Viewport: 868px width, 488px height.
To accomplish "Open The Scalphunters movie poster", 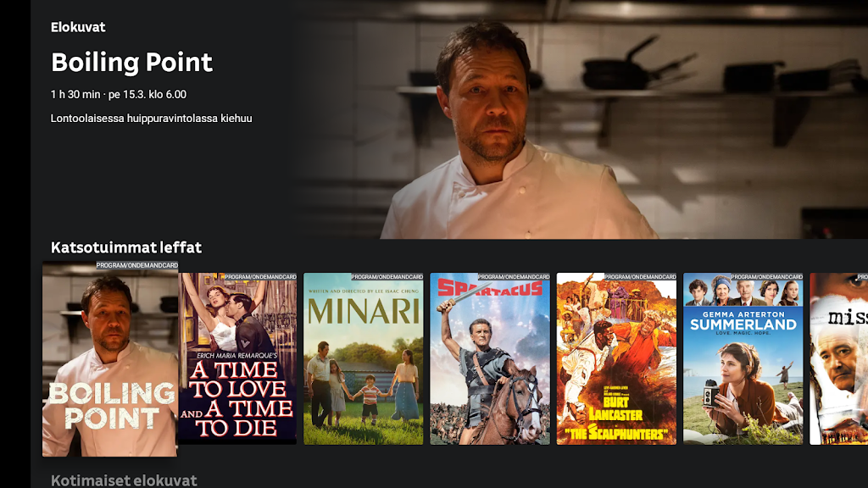I will pos(616,358).
